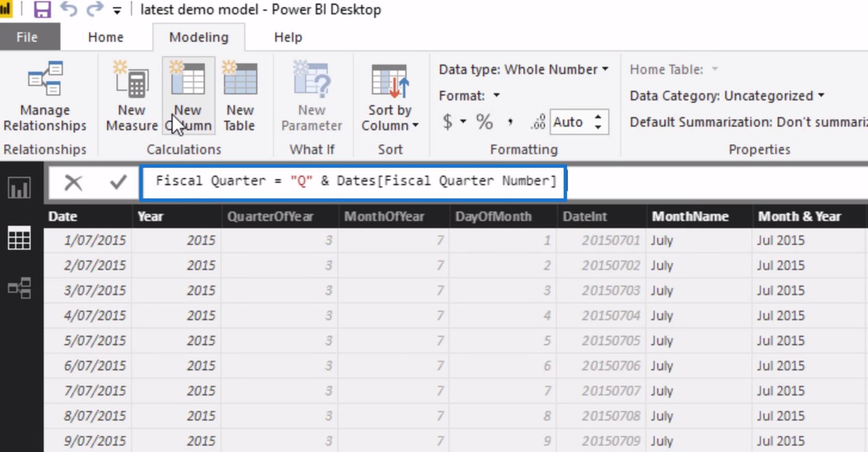
Task: Open Quick Access Toolbar customize arrow
Action: (x=117, y=10)
